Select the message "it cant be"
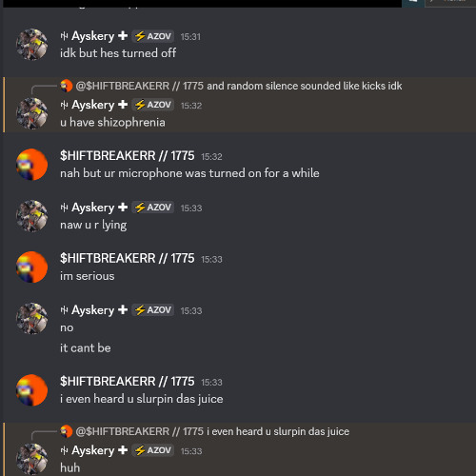The height and width of the screenshot is (476, 476). click(86, 348)
